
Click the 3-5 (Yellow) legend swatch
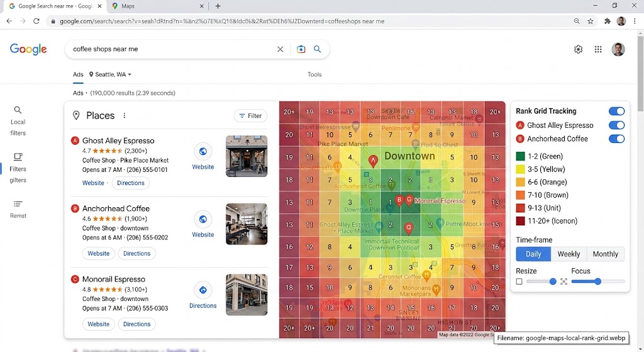pos(520,169)
